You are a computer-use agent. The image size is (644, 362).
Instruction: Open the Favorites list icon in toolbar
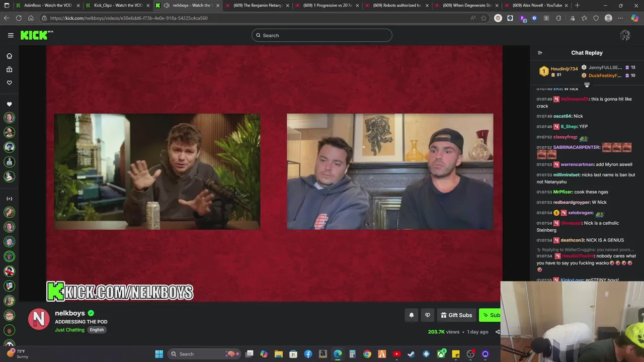pos(584,18)
